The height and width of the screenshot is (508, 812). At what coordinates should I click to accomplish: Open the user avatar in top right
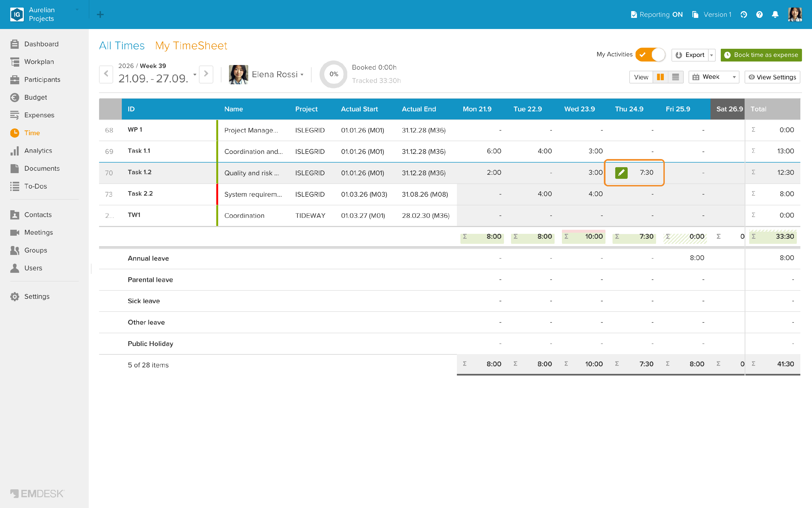(x=795, y=14)
